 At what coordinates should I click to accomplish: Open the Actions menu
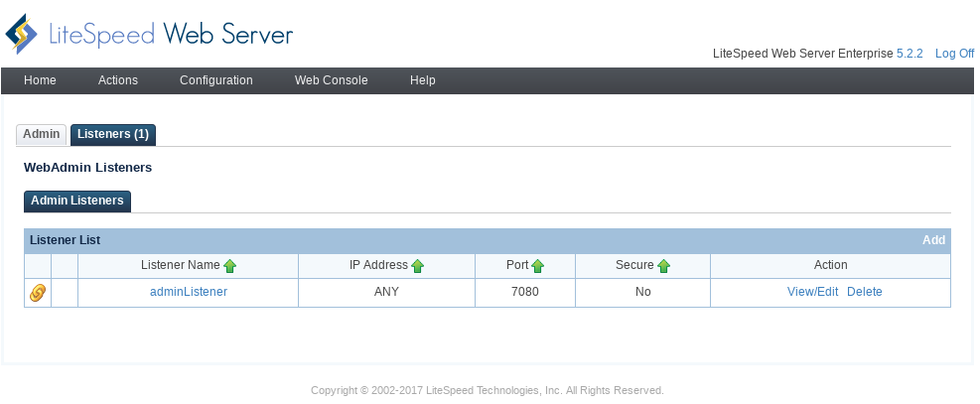click(118, 80)
